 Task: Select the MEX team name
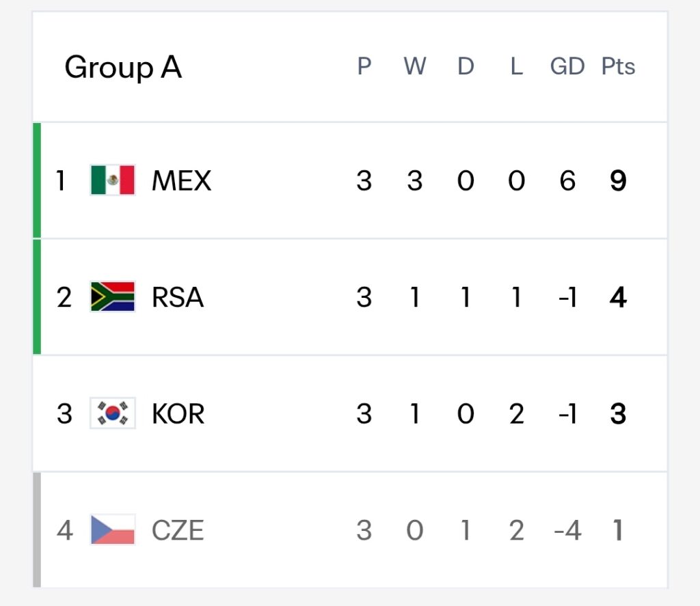point(181,181)
